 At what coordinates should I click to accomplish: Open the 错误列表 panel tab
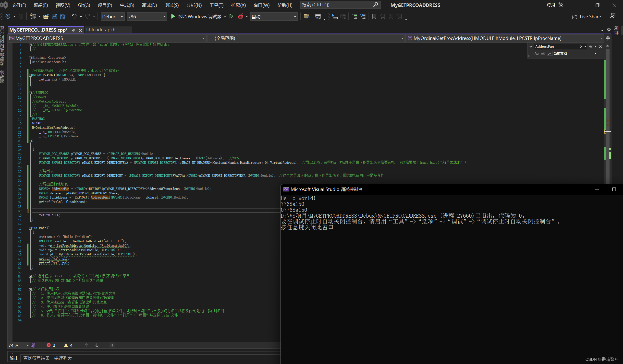click(63, 358)
